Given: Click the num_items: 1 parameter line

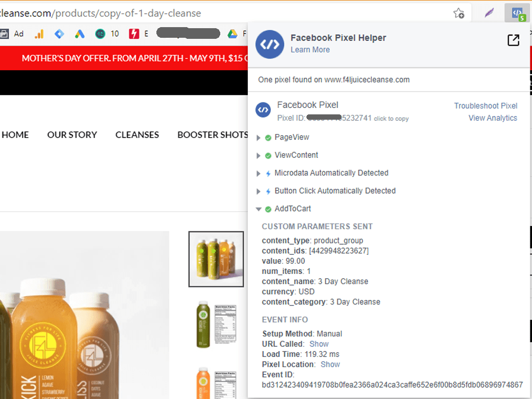Looking at the screenshot, I should click(286, 271).
